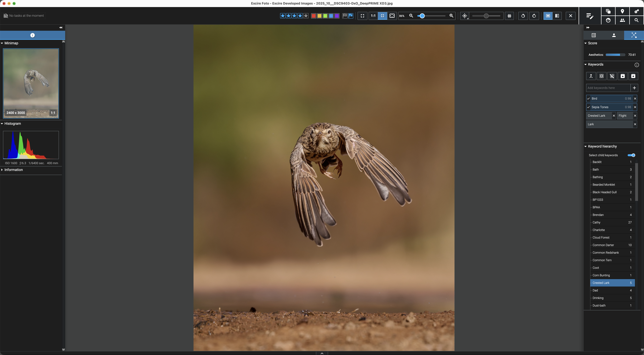Click the plus button to add keyword
The image size is (644, 355).
tap(634, 88)
